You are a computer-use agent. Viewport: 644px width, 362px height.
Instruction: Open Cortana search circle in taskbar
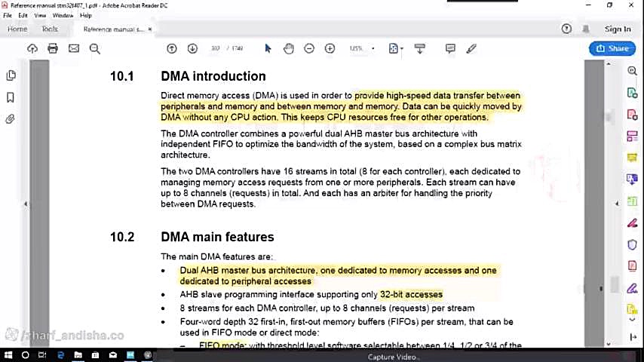25,355
